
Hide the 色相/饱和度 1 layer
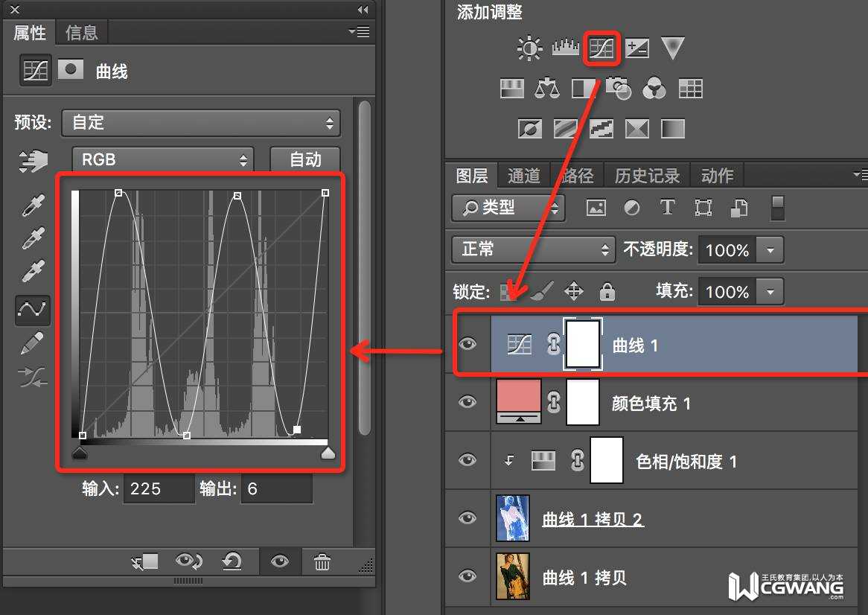click(467, 459)
